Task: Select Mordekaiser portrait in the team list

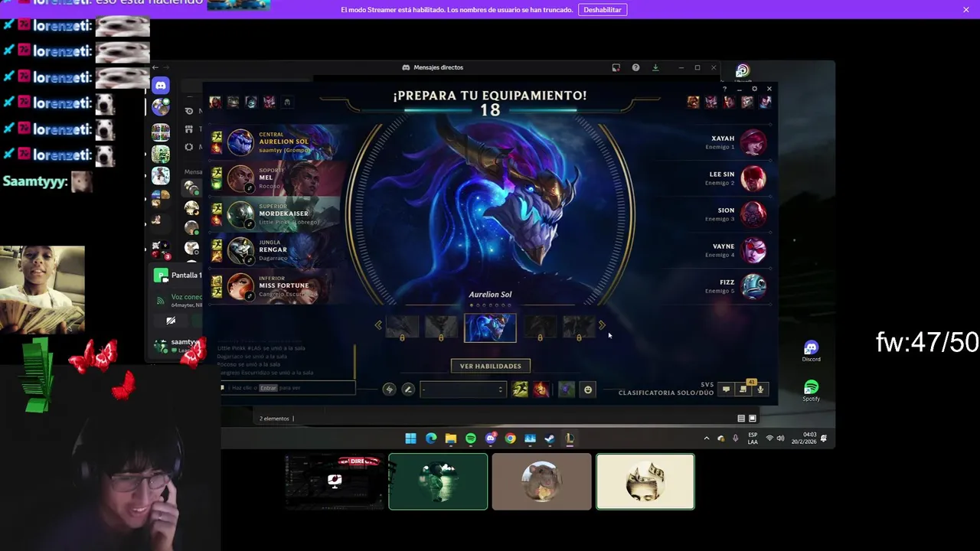Action: [x=240, y=214]
